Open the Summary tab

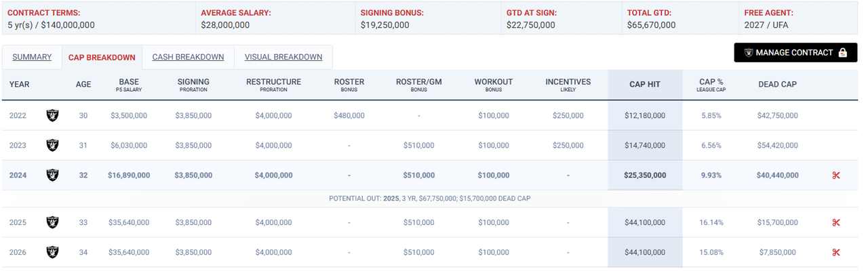pos(32,57)
